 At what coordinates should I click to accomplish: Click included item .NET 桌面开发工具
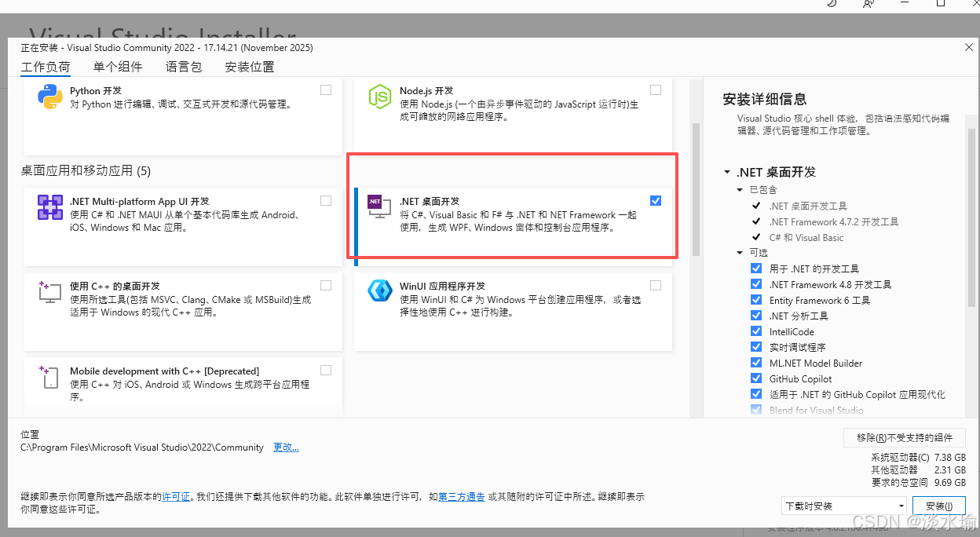(808, 206)
